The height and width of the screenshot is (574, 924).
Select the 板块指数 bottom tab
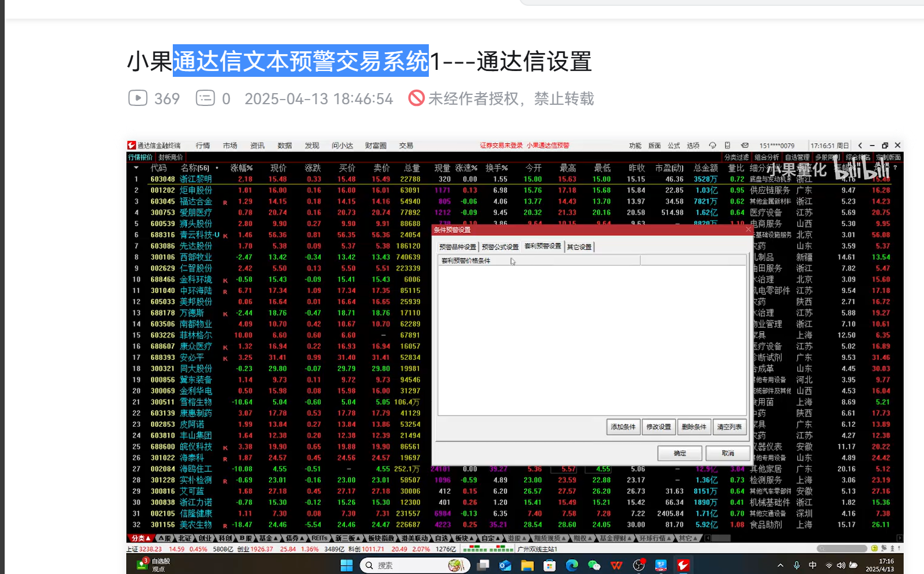click(x=381, y=538)
